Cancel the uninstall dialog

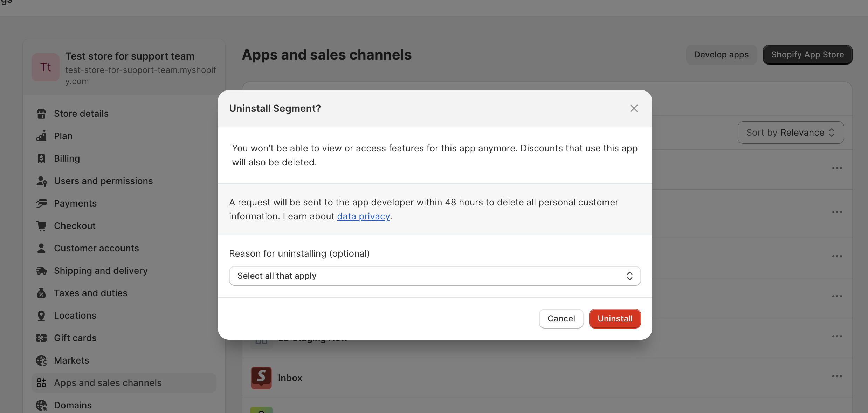point(561,319)
